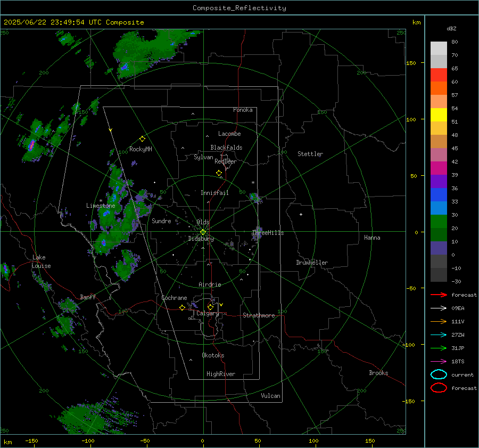Select the cyan 27ZW arrow icon
Viewport: 479px width, 448px height.
click(x=439, y=335)
